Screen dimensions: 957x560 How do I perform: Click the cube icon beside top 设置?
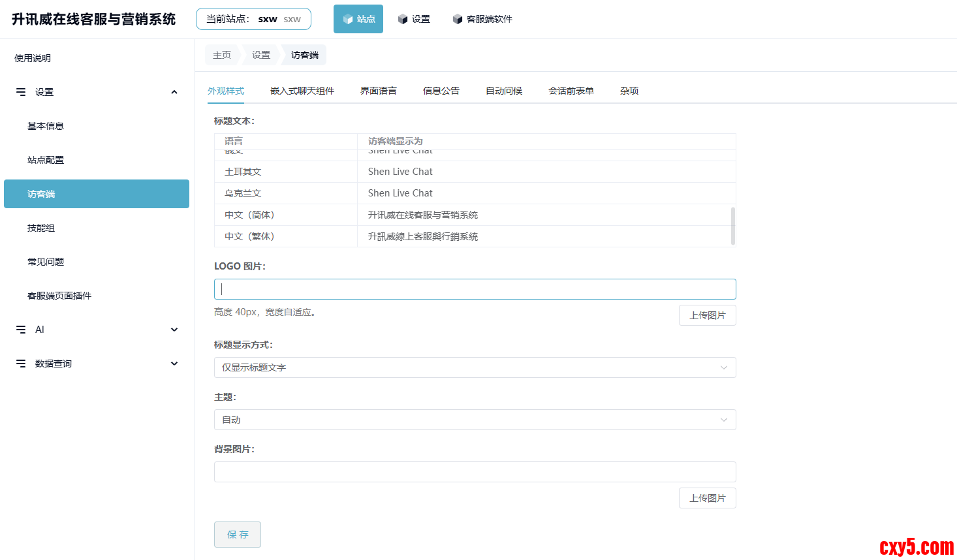coord(403,20)
